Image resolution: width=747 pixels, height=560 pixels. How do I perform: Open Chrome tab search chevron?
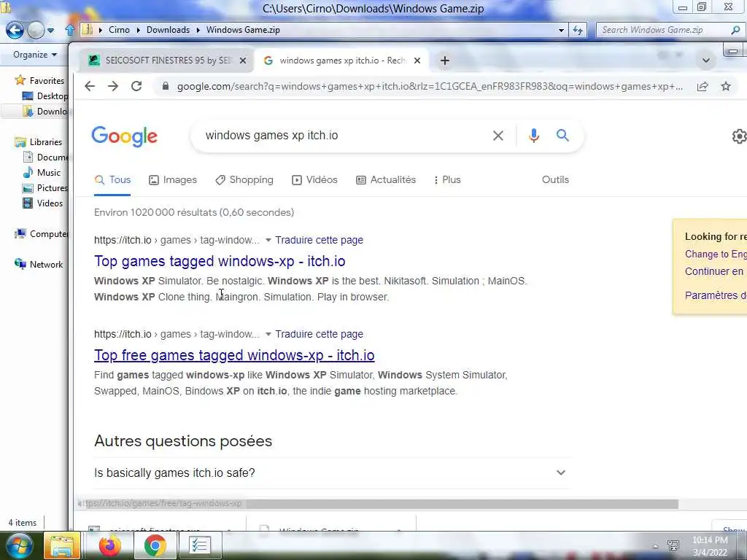[x=706, y=61]
